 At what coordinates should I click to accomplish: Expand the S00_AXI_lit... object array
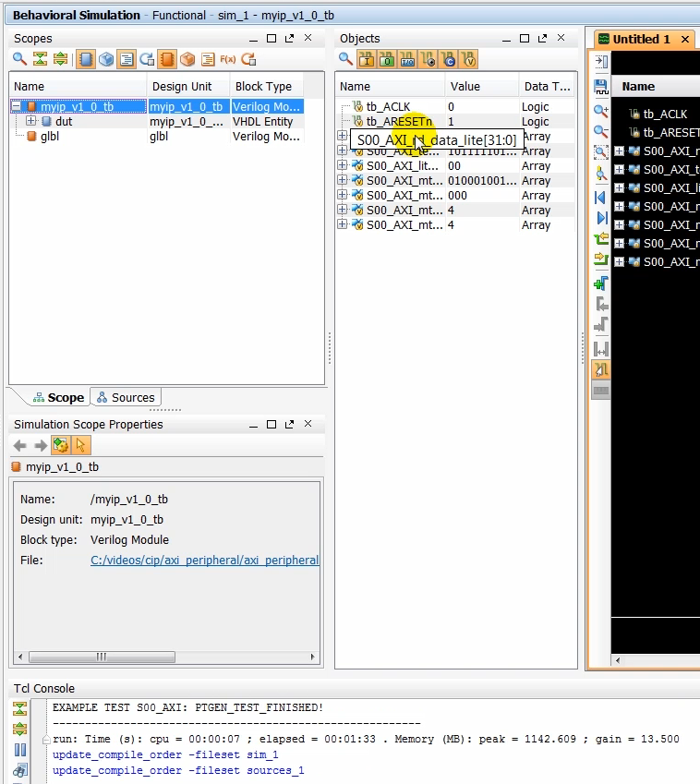(x=343, y=166)
